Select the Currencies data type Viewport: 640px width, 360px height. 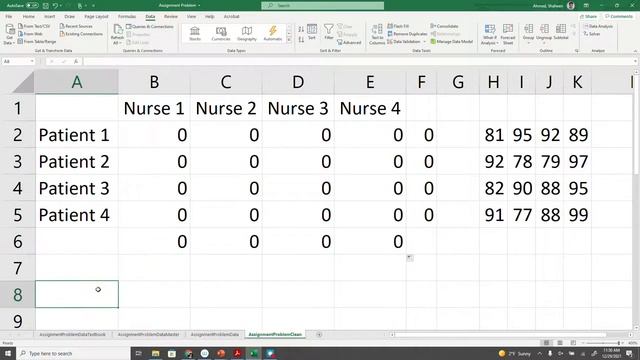click(221, 33)
